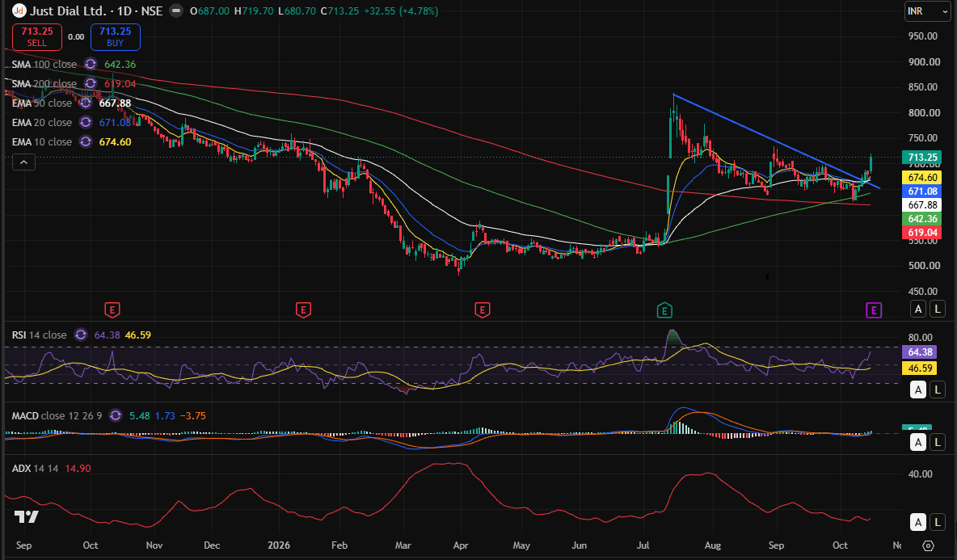Image resolution: width=957 pixels, height=560 pixels.
Task: Click the 674.60 yellow EMA price tag
Action: coord(921,178)
